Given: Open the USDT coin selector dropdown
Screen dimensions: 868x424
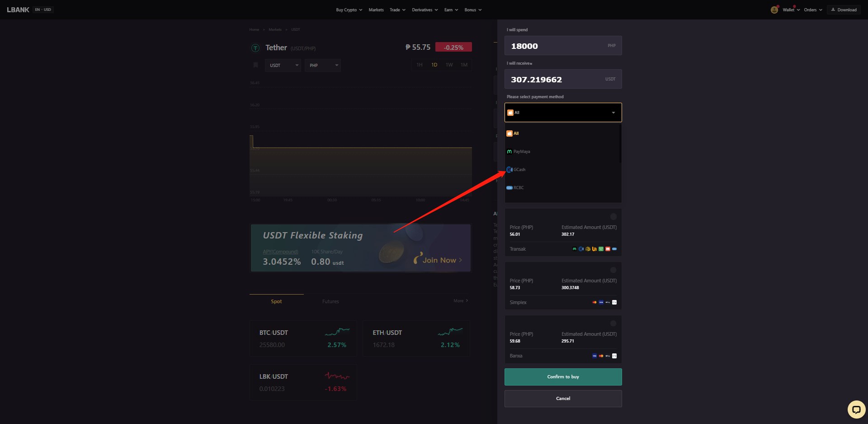Looking at the screenshot, I should [x=283, y=65].
